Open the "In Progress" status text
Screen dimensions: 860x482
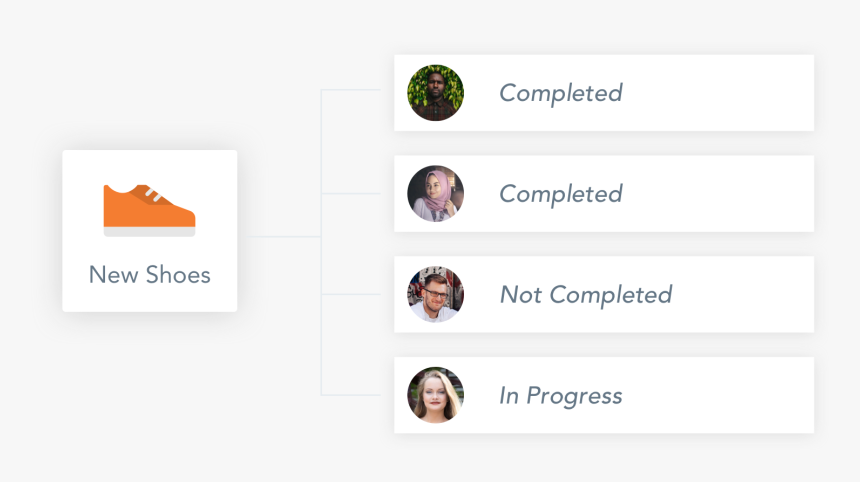[560, 396]
